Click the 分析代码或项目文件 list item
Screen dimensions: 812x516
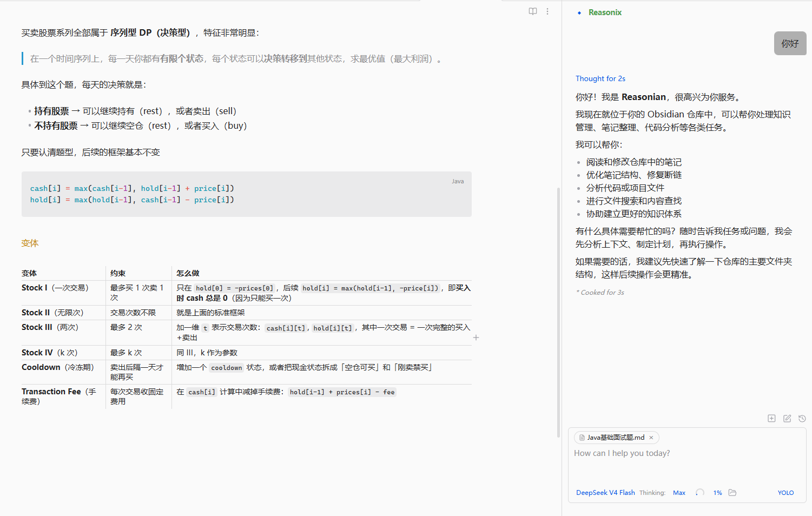point(625,188)
